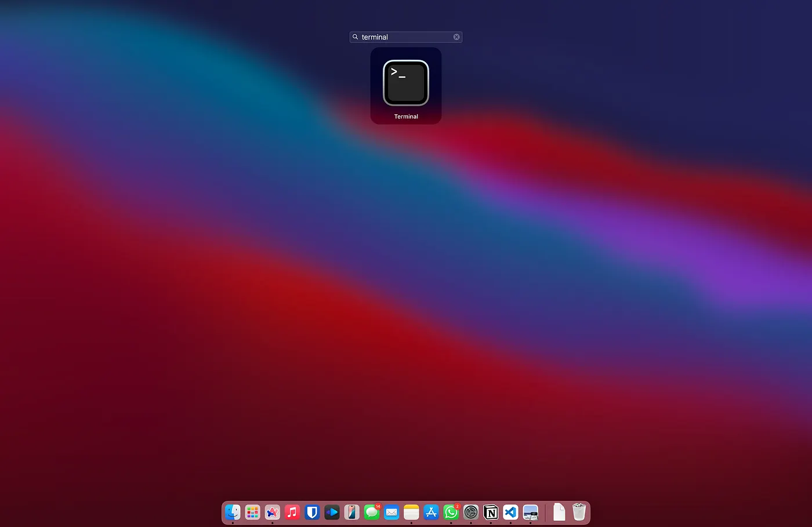Open System Preferences from the Dock
The height and width of the screenshot is (527, 812).
click(471, 512)
